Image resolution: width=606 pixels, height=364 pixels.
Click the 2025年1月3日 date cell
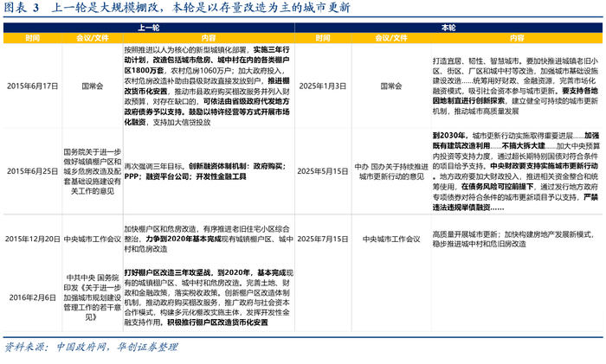click(323, 86)
